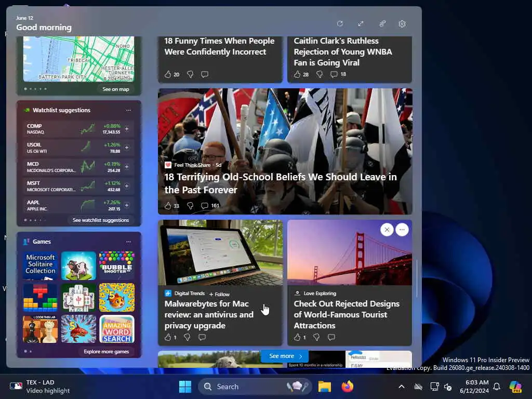Open File Explorer from taskbar

(325, 387)
